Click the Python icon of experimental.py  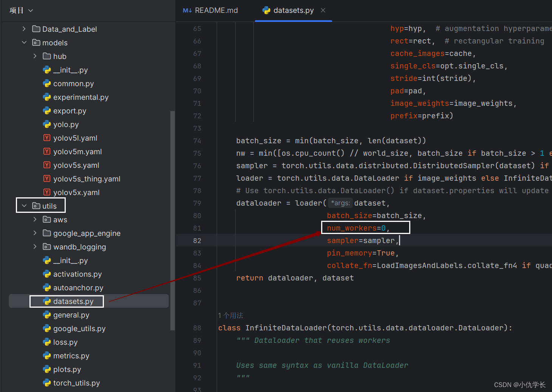47,97
